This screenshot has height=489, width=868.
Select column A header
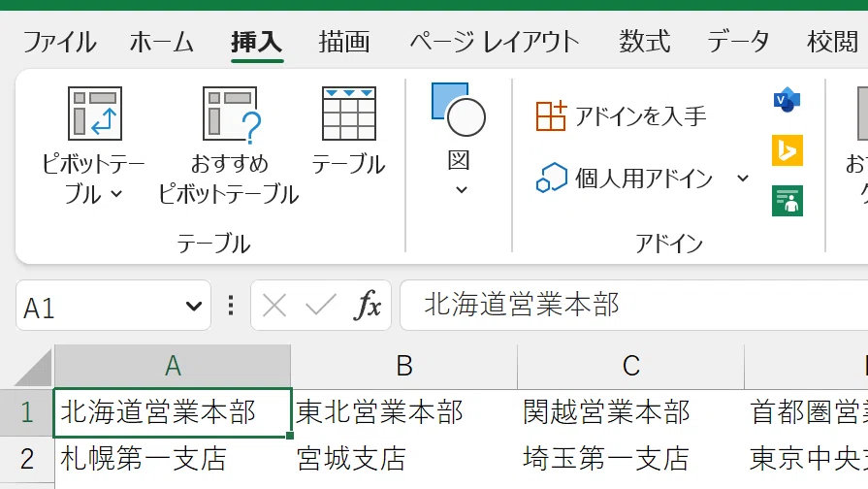click(x=173, y=367)
